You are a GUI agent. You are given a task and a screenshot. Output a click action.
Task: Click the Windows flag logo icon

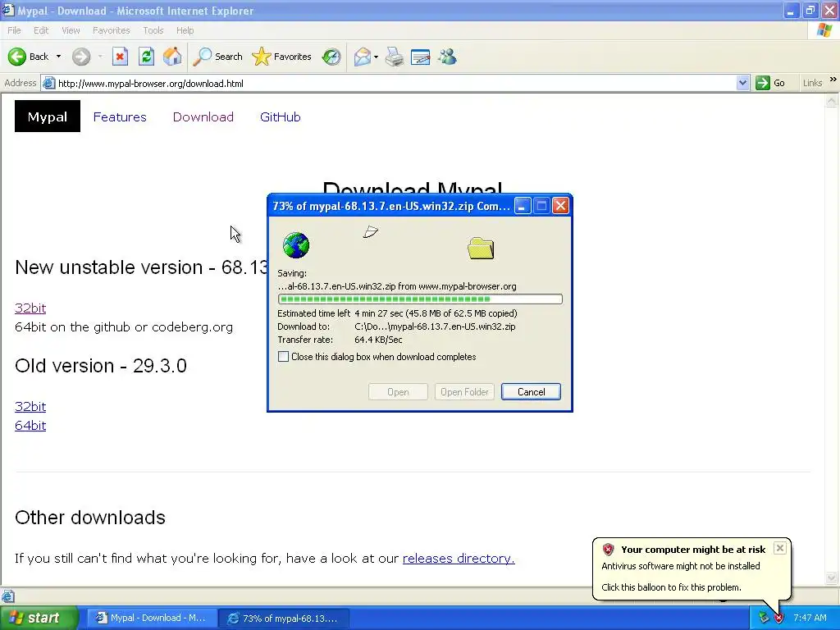click(x=824, y=30)
